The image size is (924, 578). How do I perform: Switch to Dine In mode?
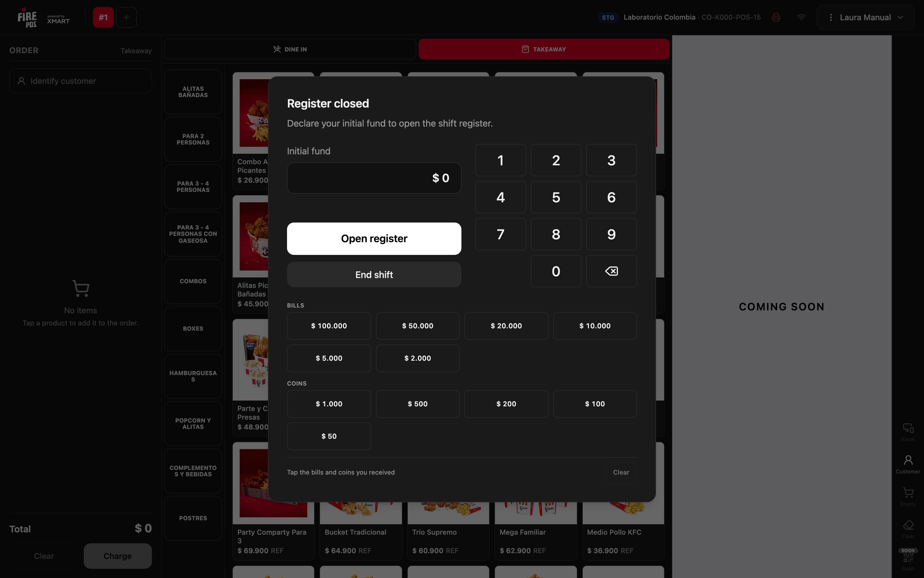[x=290, y=49]
